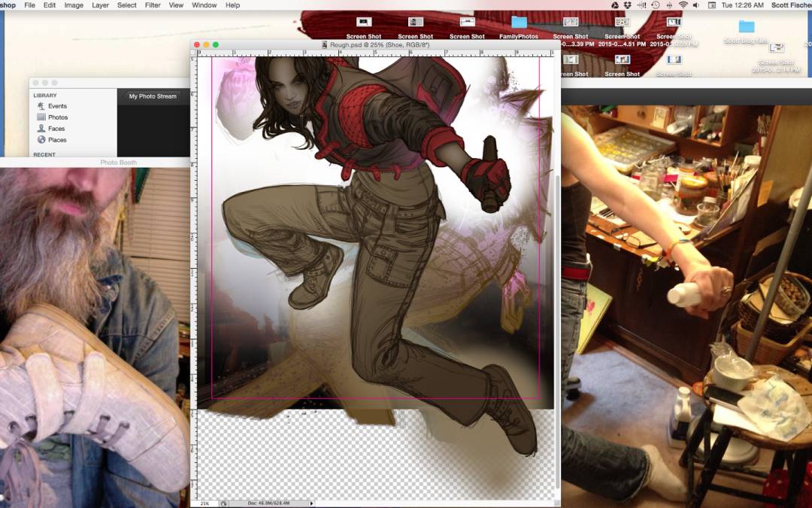This screenshot has width=812, height=508.
Task: Open Faces in the library sidebar
Action: click(56, 129)
